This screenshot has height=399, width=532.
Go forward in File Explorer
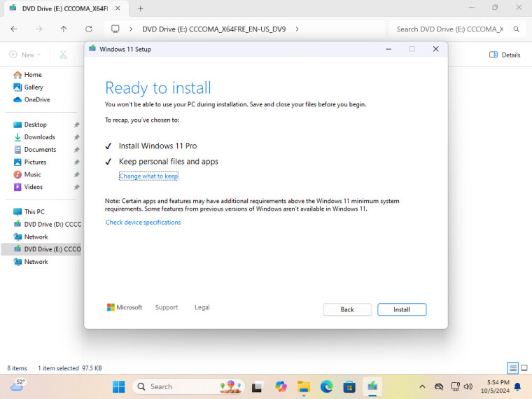tap(39, 29)
